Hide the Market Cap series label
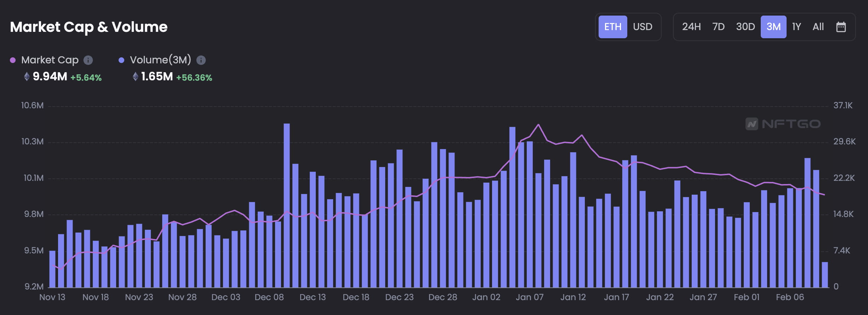 click(x=50, y=60)
